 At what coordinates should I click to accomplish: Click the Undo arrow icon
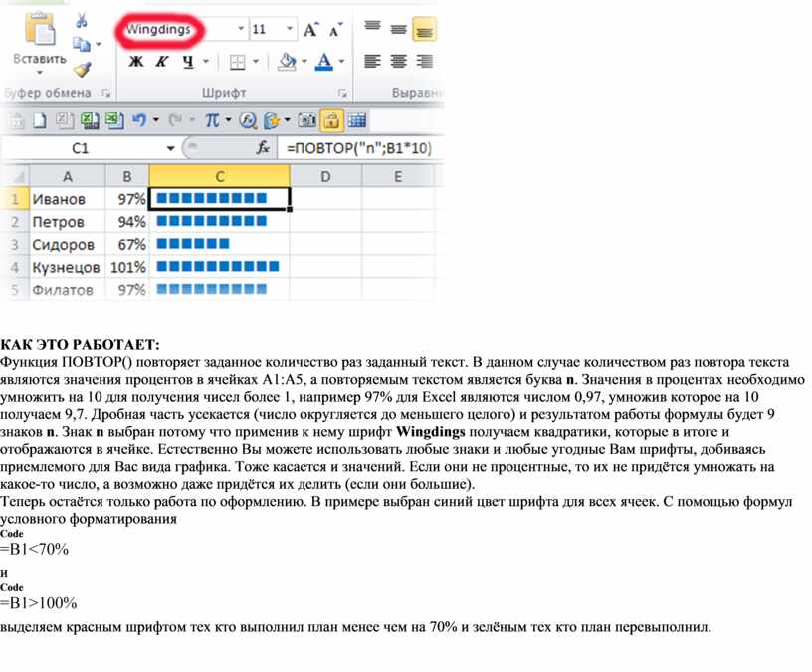point(138,120)
